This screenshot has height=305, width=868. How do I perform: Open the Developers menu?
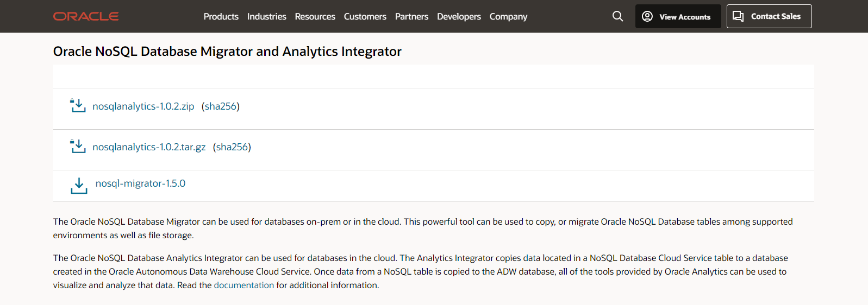[x=459, y=17]
